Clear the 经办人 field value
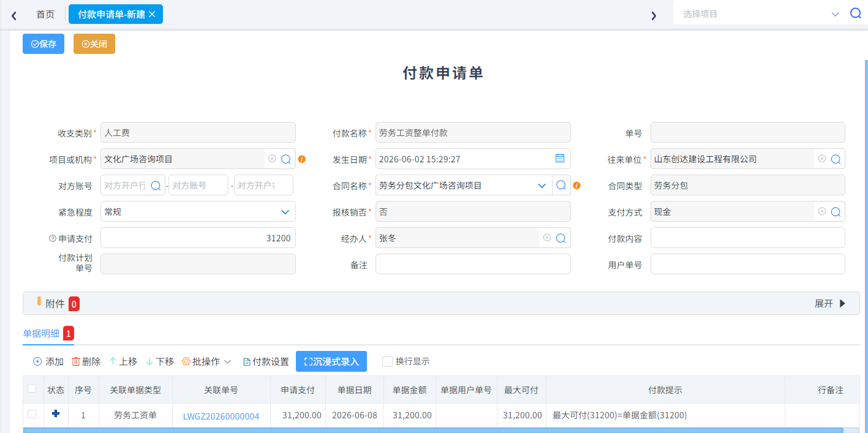 [547, 238]
